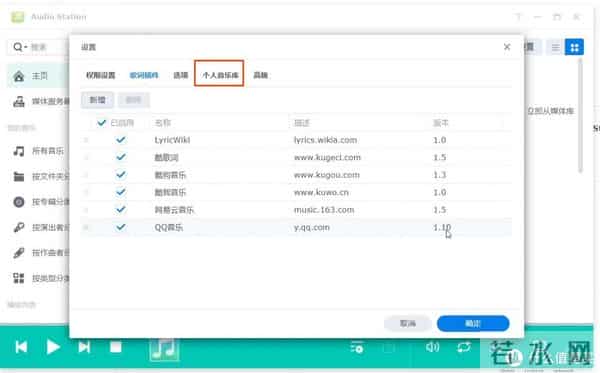Image resolution: width=600 pixels, height=373 pixels.
Task: Click the 新增 add plugin button
Action: [x=97, y=100]
